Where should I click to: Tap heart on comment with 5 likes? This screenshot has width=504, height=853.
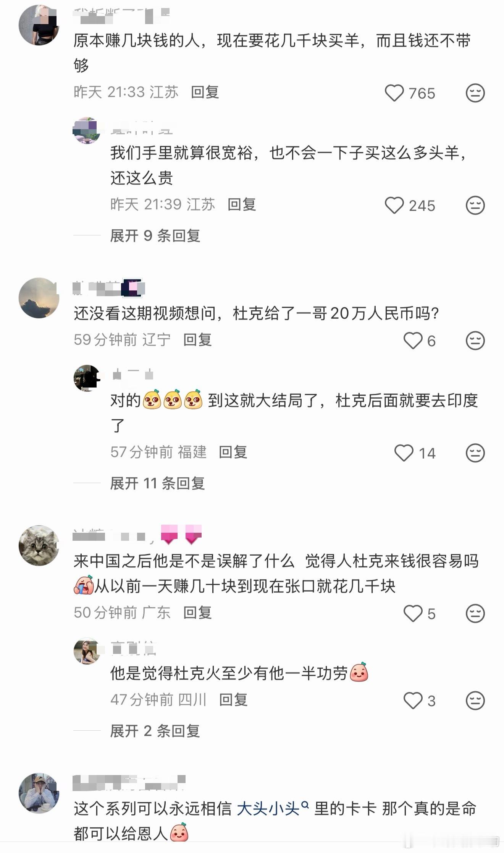pos(413,613)
